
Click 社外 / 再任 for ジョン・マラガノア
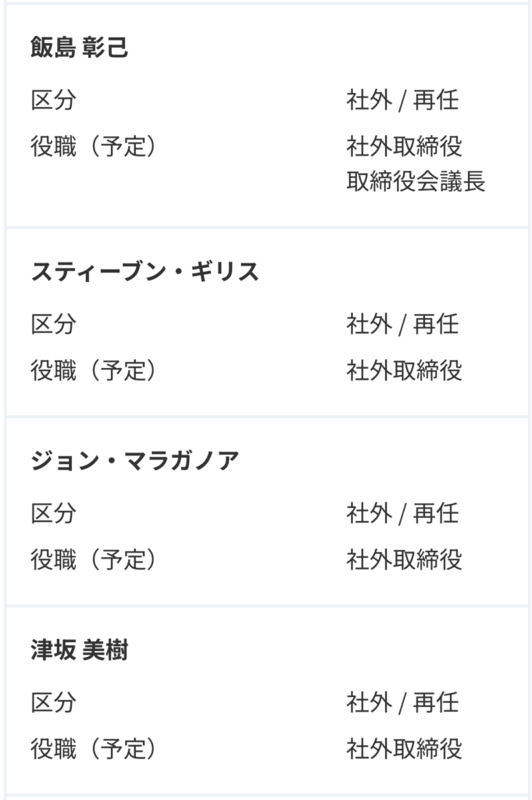coord(402,514)
